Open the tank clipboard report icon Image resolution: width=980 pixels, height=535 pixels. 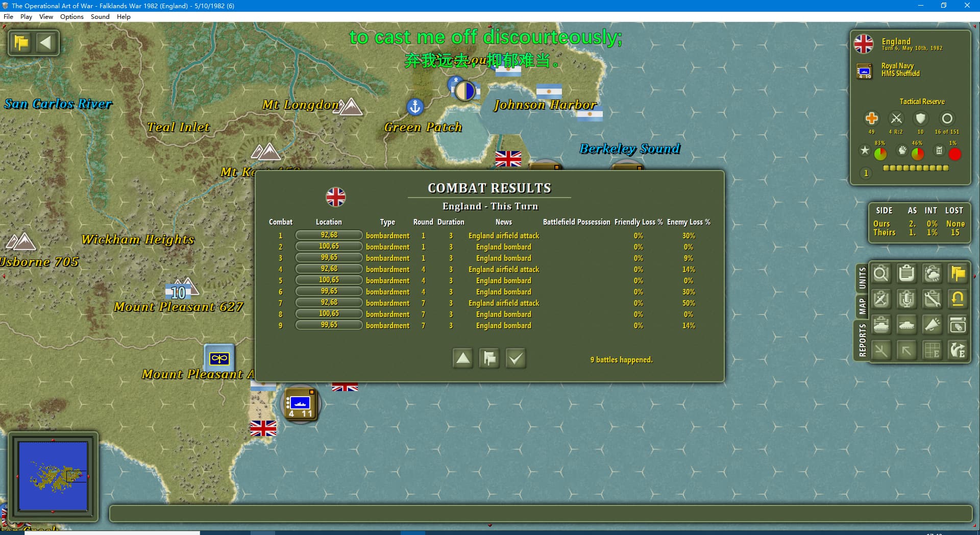[x=881, y=325]
